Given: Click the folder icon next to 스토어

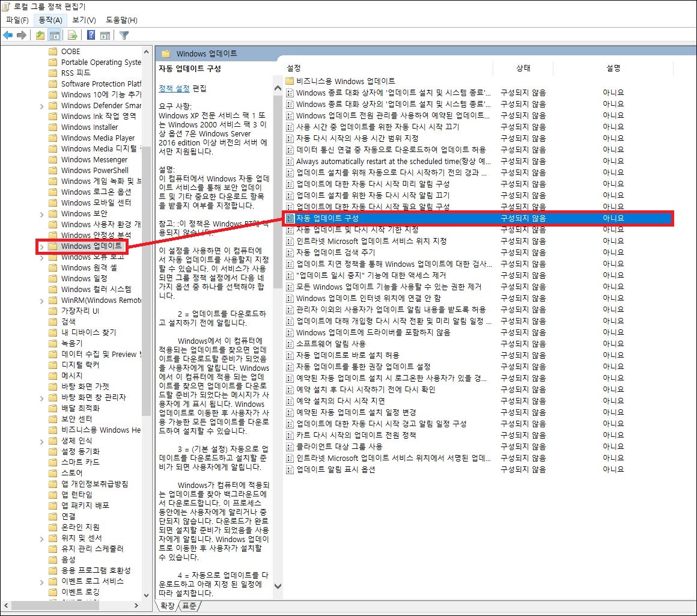Looking at the screenshot, I should (x=53, y=472).
